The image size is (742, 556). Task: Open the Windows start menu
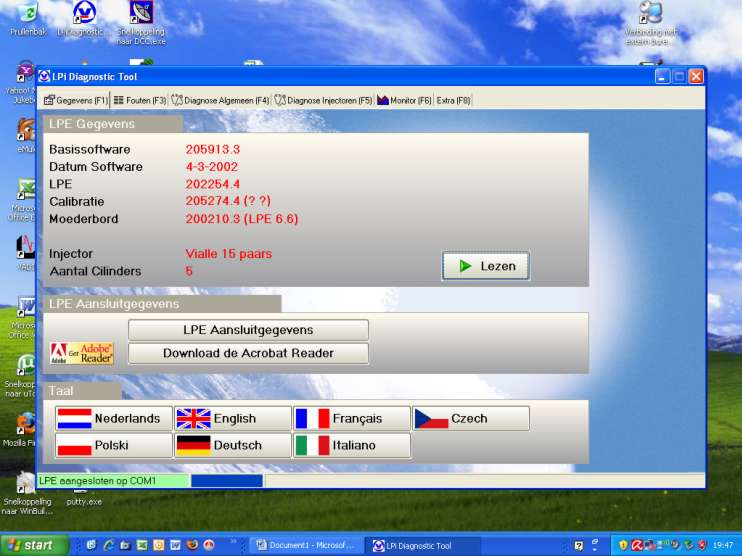click(33, 545)
